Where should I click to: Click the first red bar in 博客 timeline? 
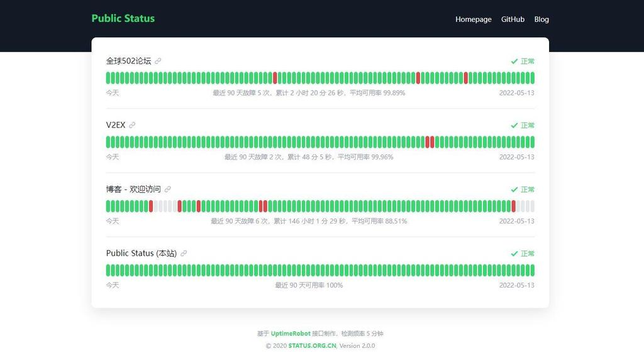point(151,206)
